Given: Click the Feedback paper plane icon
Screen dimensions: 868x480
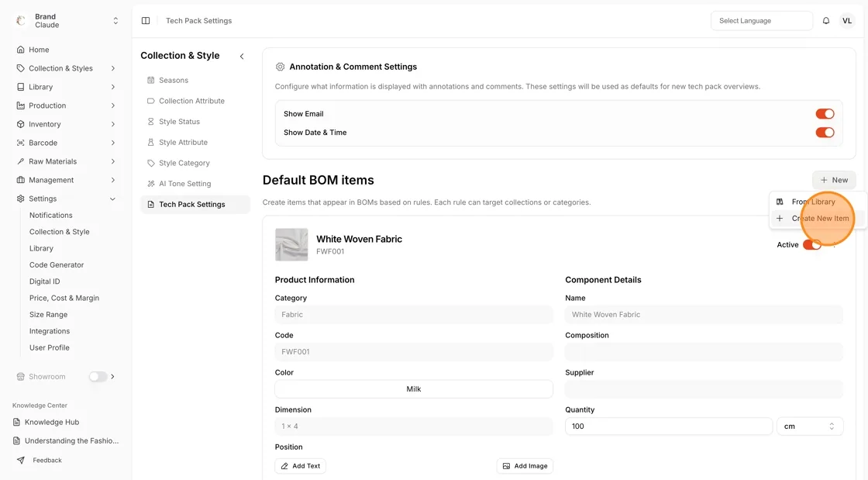Looking at the screenshot, I should point(20,460).
